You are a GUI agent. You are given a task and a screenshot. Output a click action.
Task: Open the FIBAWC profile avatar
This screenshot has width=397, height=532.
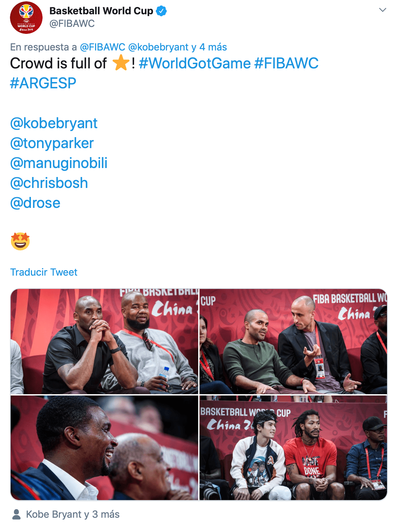[x=26, y=18]
